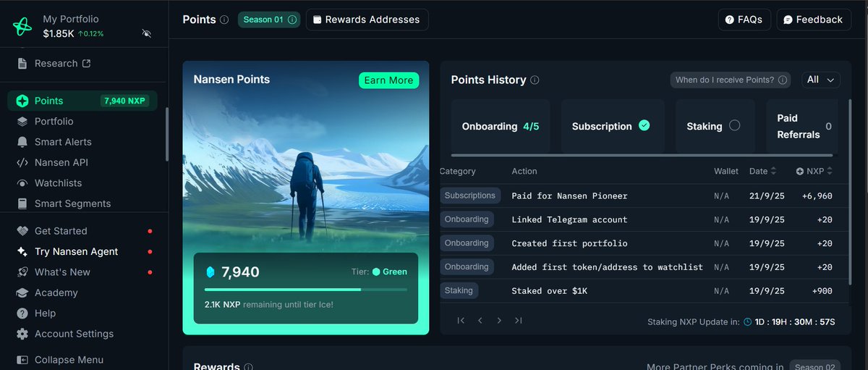The height and width of the screenshot is (370, 868).
Task: Select the Staking tab
Action: coord(715,126)
